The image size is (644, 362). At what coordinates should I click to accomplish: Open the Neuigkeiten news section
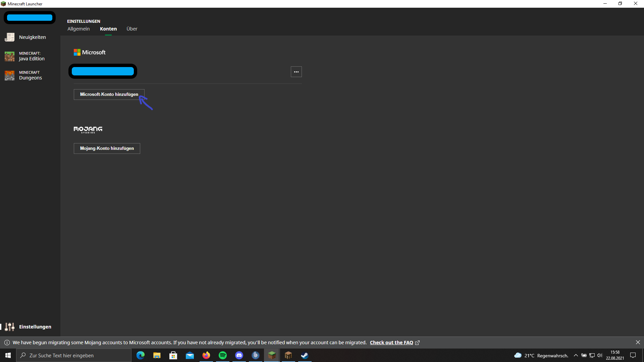click(x=30, y=37)
